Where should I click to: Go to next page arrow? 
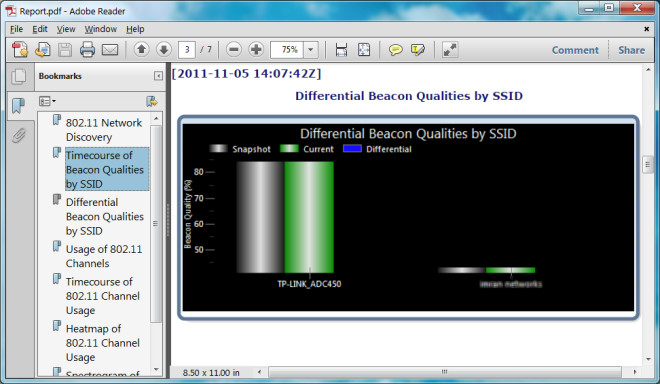coord(164,50)
